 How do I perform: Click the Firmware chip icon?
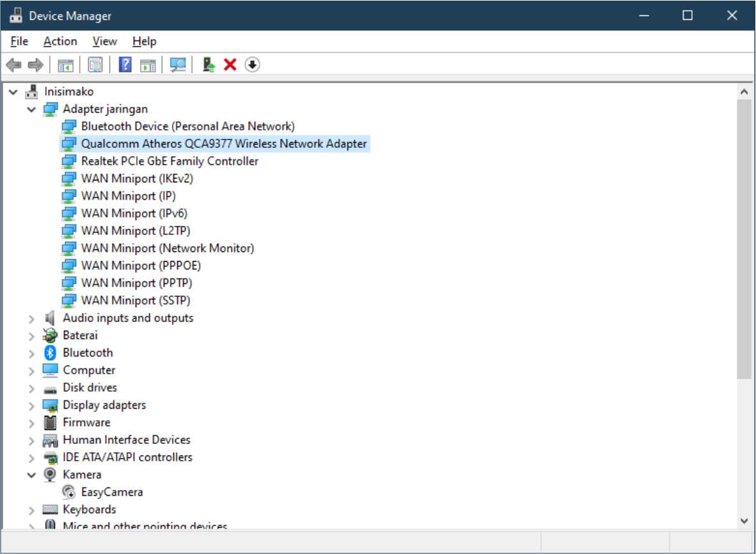tap(50, 423)
